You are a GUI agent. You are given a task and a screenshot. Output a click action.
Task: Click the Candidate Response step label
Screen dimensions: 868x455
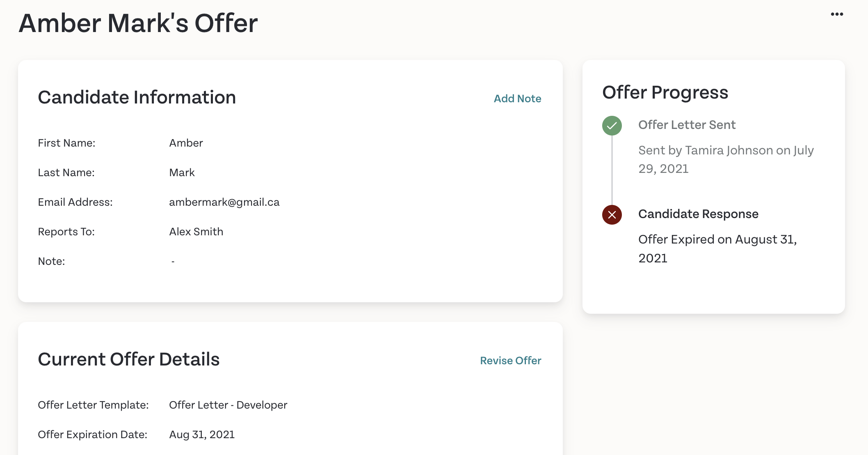pos(698,214)
